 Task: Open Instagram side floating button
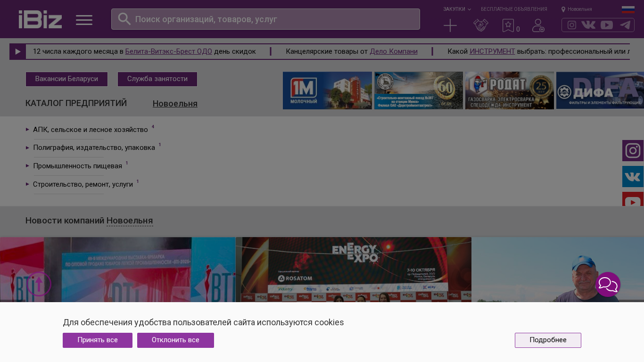coord(633,151)
